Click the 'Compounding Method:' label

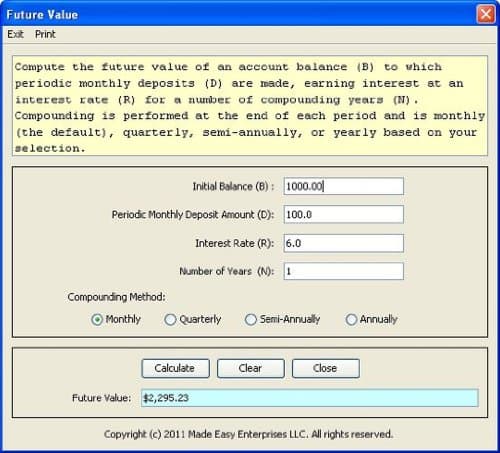(x=116, y=297)
